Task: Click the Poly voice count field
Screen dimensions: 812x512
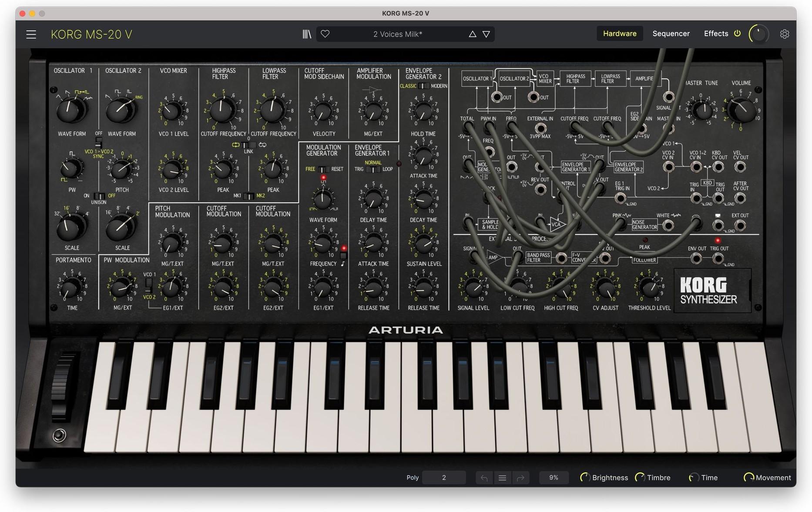Action: pos(444,477)
